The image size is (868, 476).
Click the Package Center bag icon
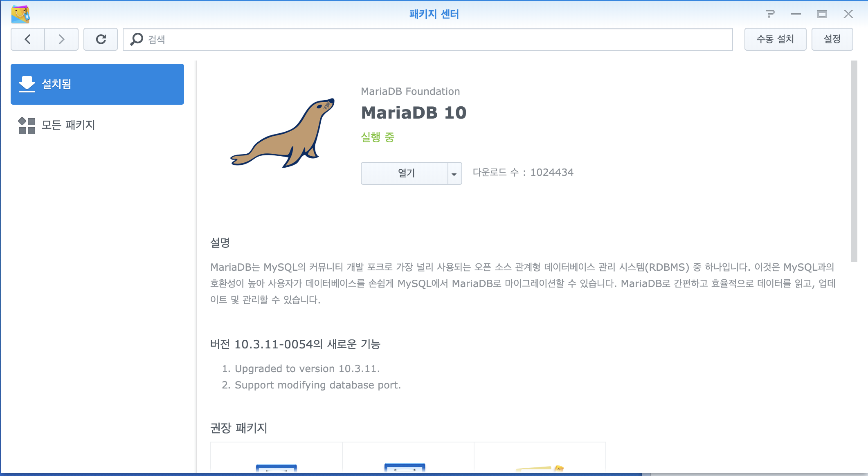20,14
